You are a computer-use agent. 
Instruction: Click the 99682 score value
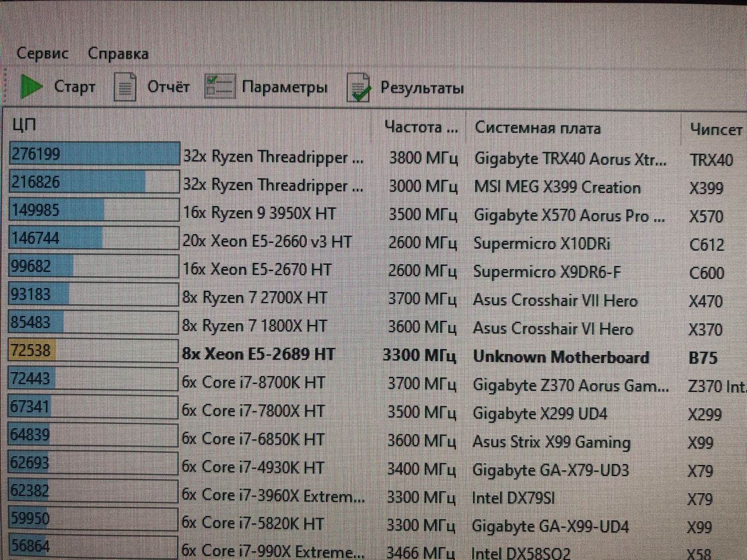[31, 266]
